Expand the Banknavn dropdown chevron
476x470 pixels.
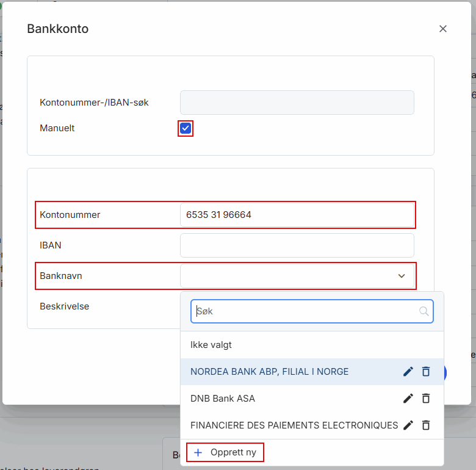[402, 276]
